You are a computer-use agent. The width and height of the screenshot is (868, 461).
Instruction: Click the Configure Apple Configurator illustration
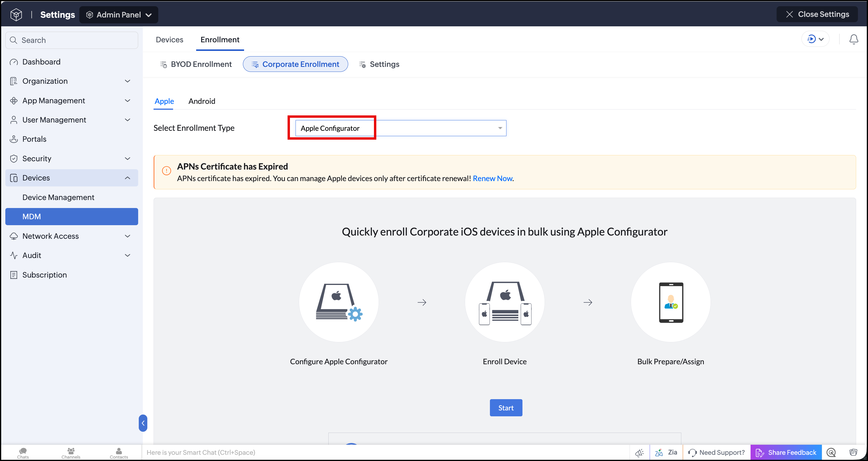coord(339,302)
